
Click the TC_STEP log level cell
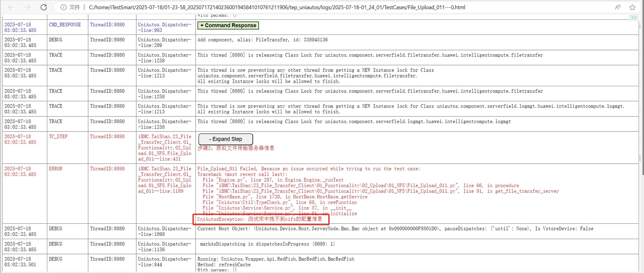(x=58, y=136)
